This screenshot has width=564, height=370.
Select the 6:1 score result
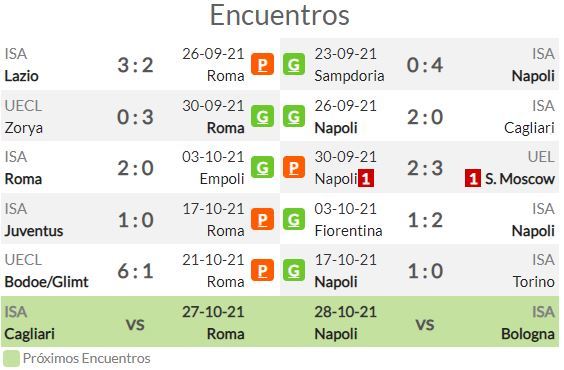(136, 271)
